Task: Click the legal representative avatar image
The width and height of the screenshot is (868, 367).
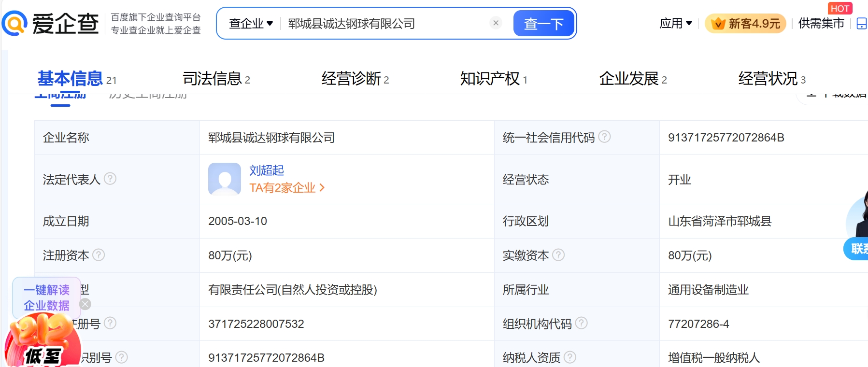Action: (225, 179)
